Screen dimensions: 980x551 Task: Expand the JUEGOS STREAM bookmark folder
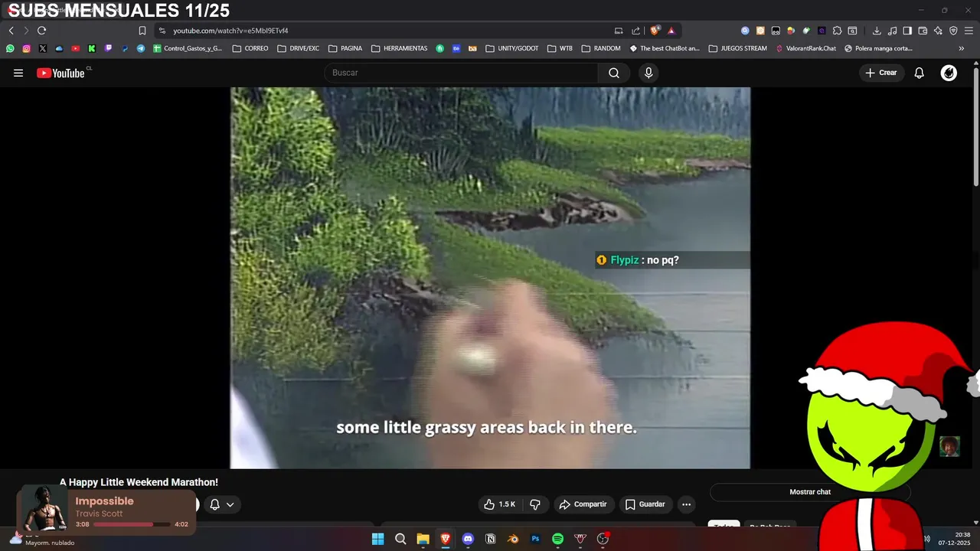pos(738,48)
